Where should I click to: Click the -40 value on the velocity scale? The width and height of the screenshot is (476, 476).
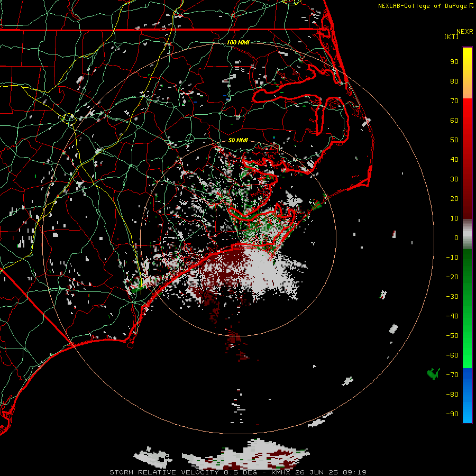point(452,316)
